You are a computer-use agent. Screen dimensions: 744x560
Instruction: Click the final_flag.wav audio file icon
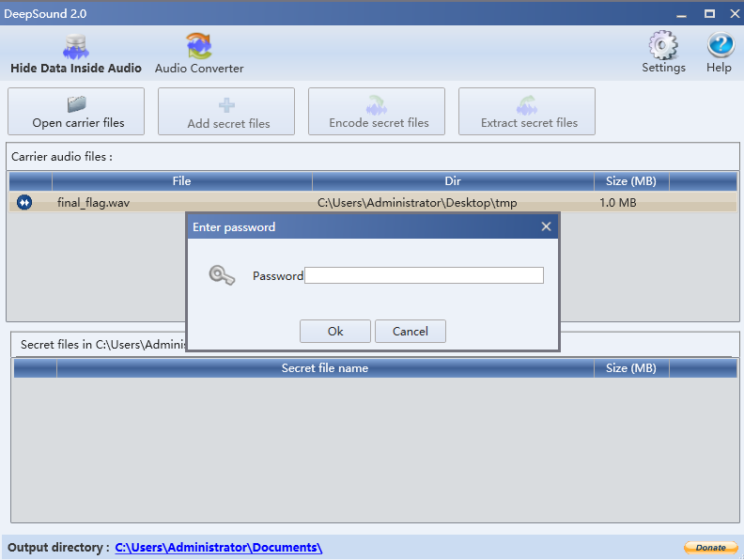coord(24,203)
